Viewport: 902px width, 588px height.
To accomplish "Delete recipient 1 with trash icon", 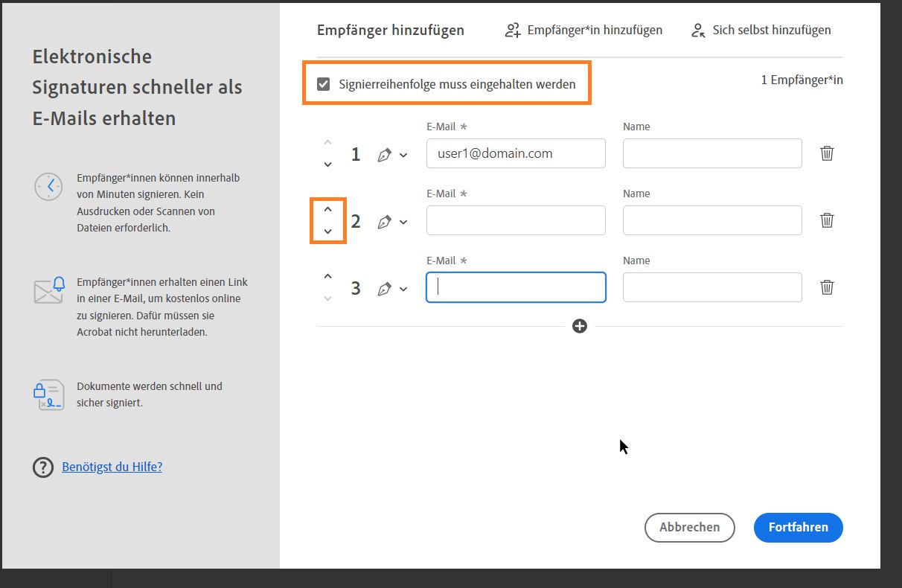I will pos(827,153).
